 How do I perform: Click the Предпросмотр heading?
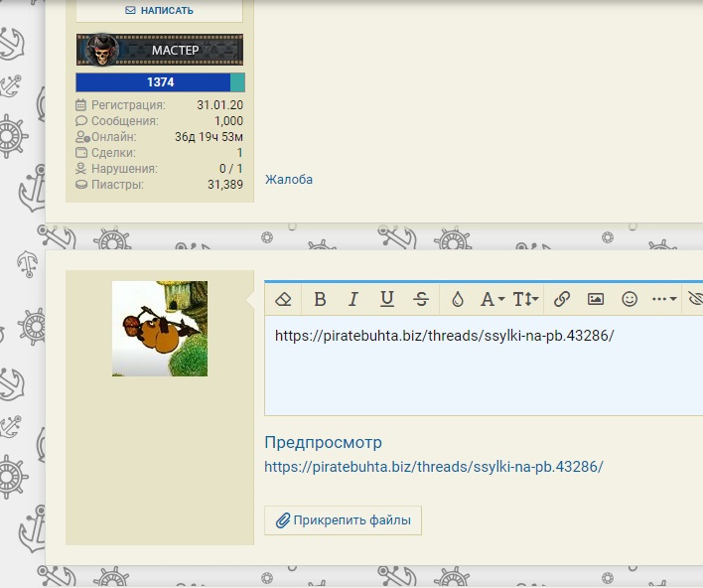(x=324, y=442)
